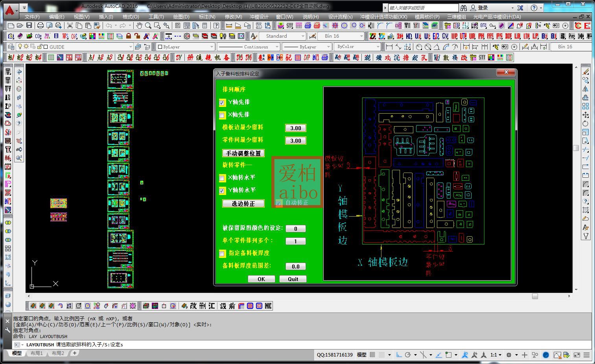This screenshot has height=364, width=595.
Task: Open the 编辑(E) menu
Action: pyautogui.click(x=57, y=17)
